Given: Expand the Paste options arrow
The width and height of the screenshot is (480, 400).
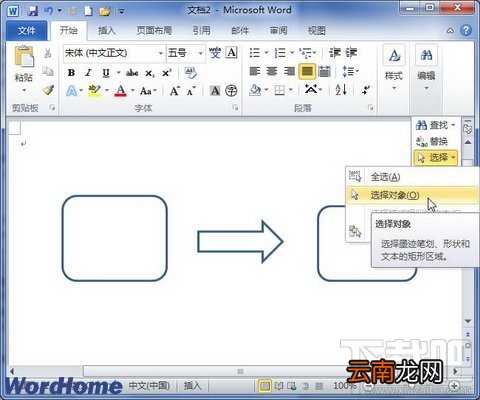Looking at the screenshot, I should [24, 91].
